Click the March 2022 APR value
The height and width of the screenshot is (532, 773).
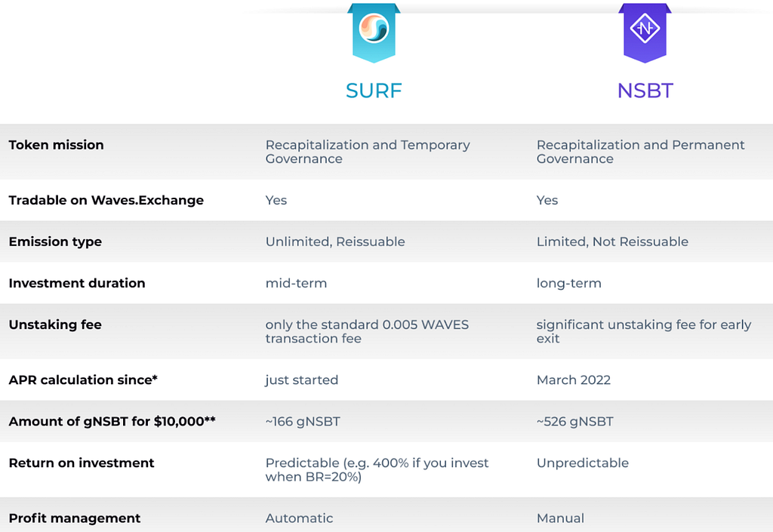[574, 380]
